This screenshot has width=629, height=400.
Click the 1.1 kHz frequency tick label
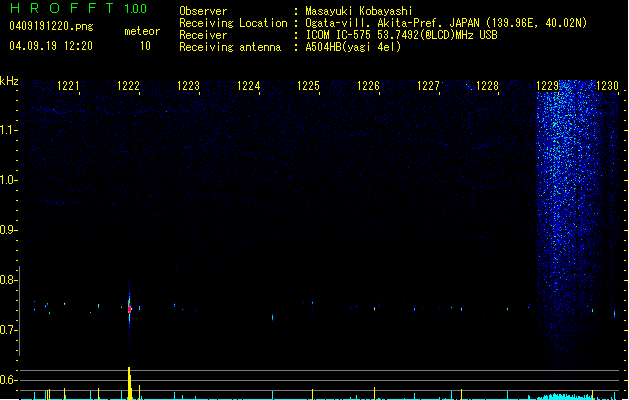pyautogui.click(x=7, y=130)
